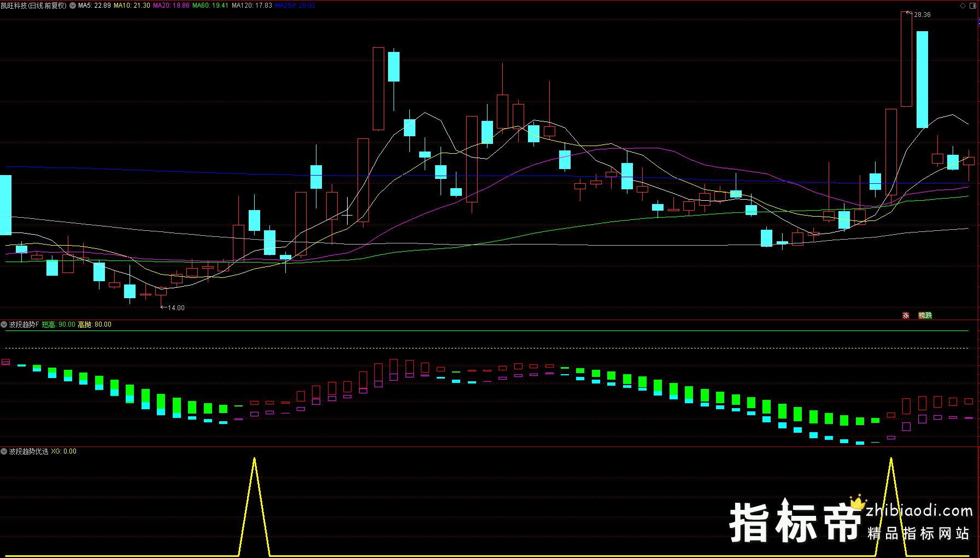Expand the 波段趋势F indicator panel menu

click(x=4, y=324)
